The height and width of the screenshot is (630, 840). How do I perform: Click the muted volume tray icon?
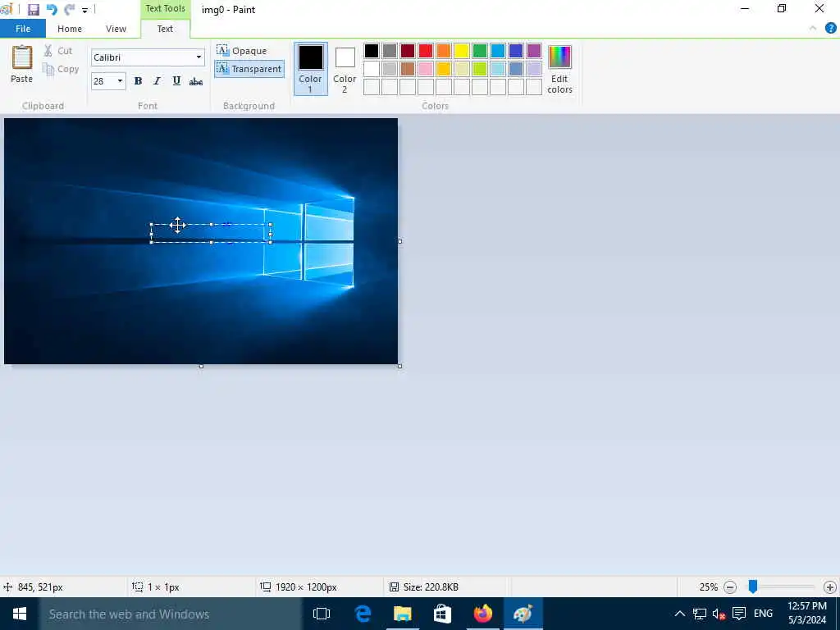pos(719,614)
